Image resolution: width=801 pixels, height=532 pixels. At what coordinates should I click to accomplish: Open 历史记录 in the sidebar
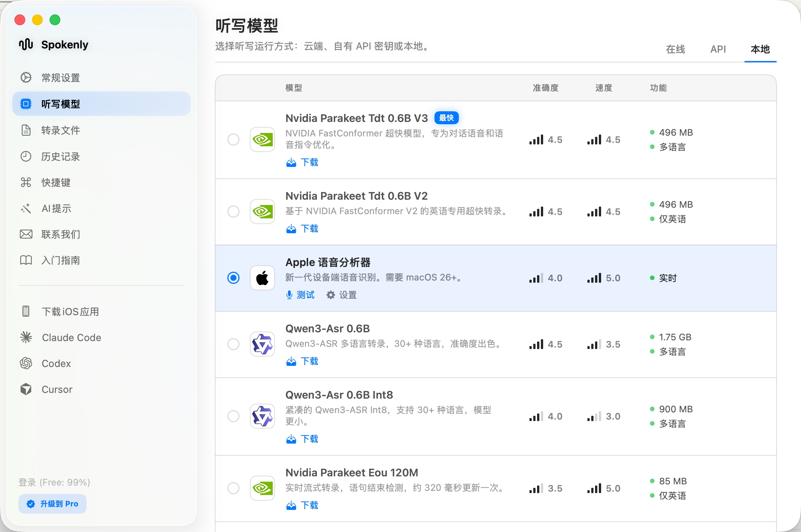[101, 156]
